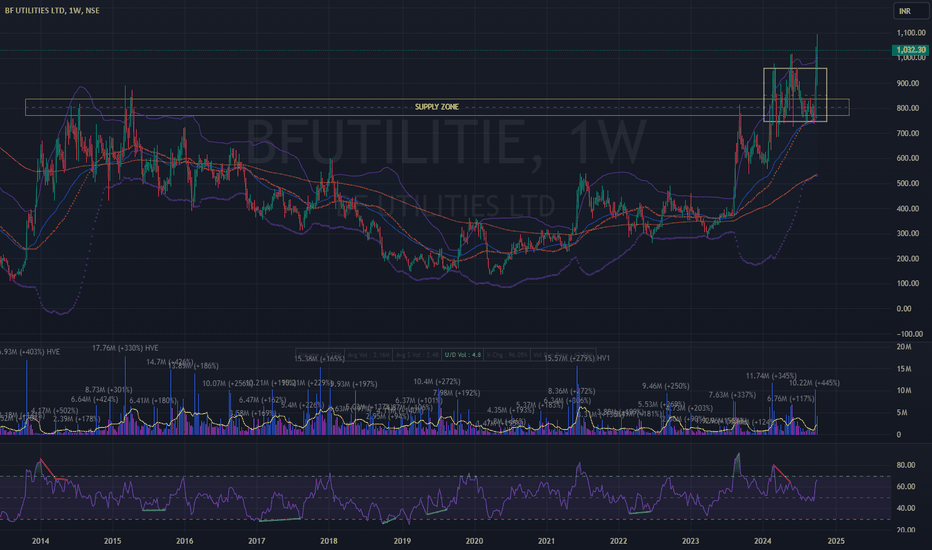Click the -100.00 price axis label
This screenshot has height=550, width=932.
(x=912, y=334)
